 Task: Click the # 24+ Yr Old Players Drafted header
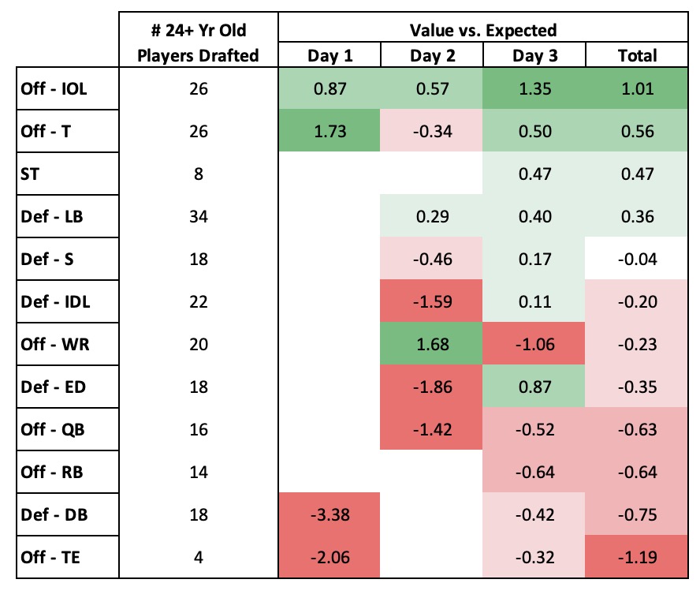(x=198, y=43)
